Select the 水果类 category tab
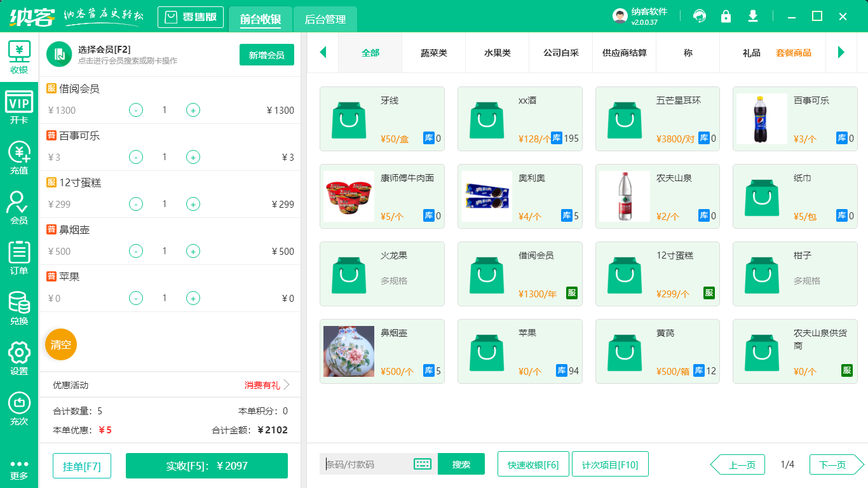This screenshot has height=488, width=868. (497, 53)
